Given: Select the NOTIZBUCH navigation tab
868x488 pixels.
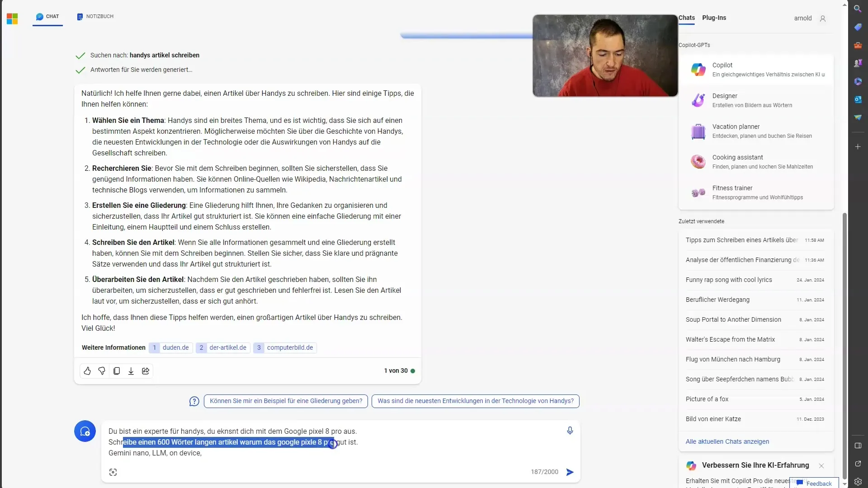Looking at the screenshot, I should (95, 16).
